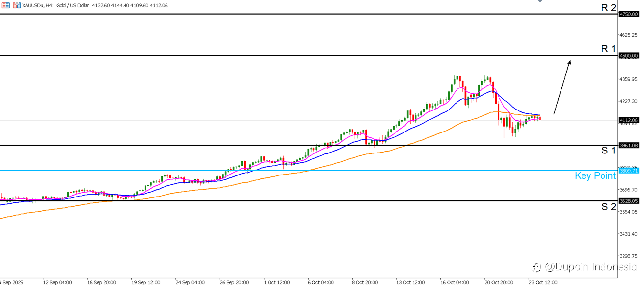
Task: Select the R 1 resistance label
Action: pyautogui.click(x=608, y=49)
